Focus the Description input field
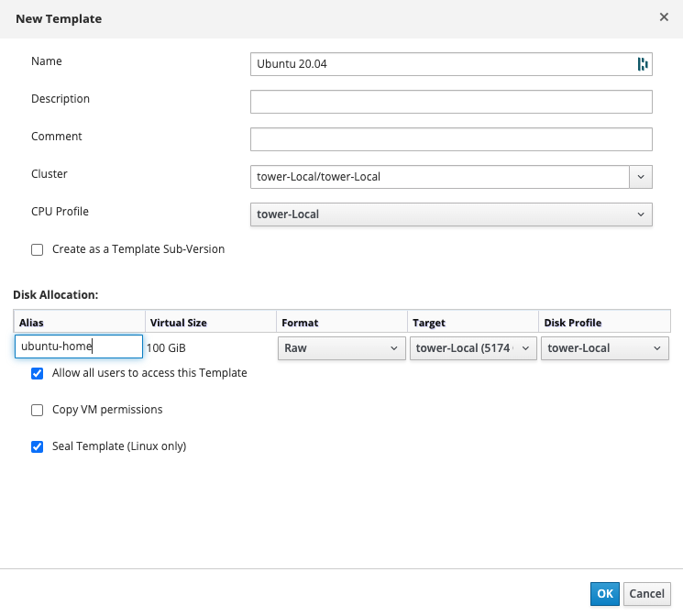The image size is (683, 616). click(450, 102)
